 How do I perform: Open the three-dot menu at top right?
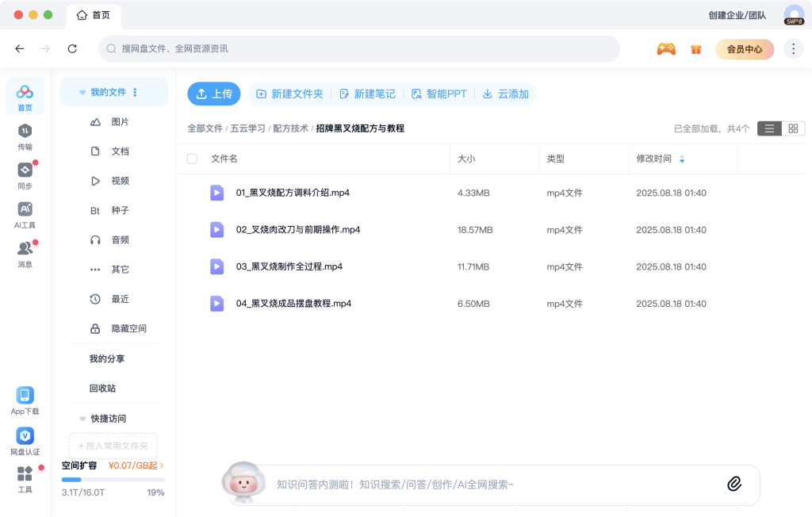793,49
